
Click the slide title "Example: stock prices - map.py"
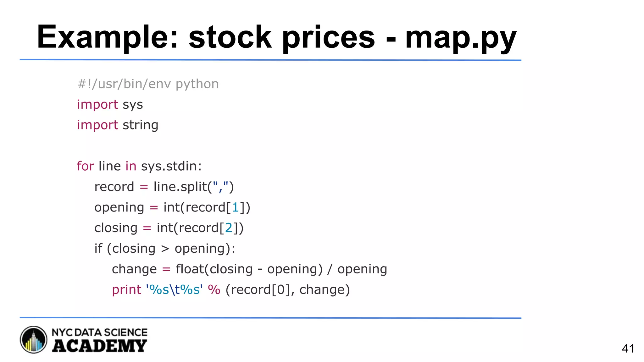tap(276, 37)
